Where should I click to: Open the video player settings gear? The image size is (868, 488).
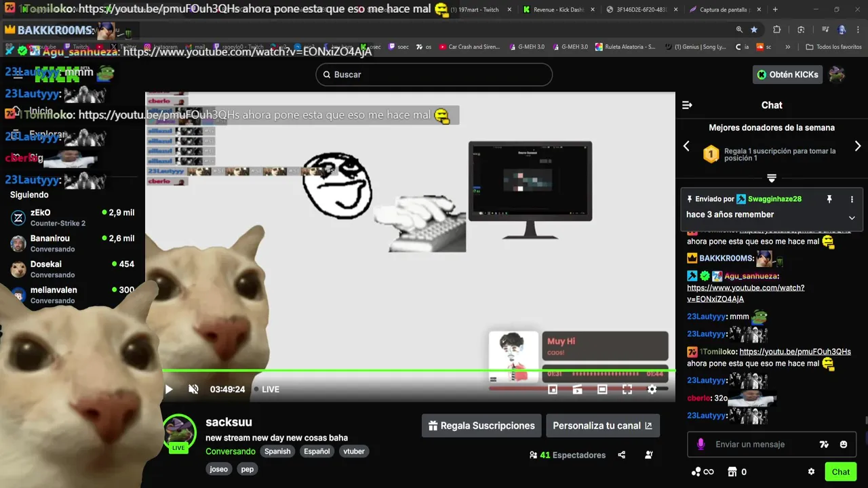652,389
